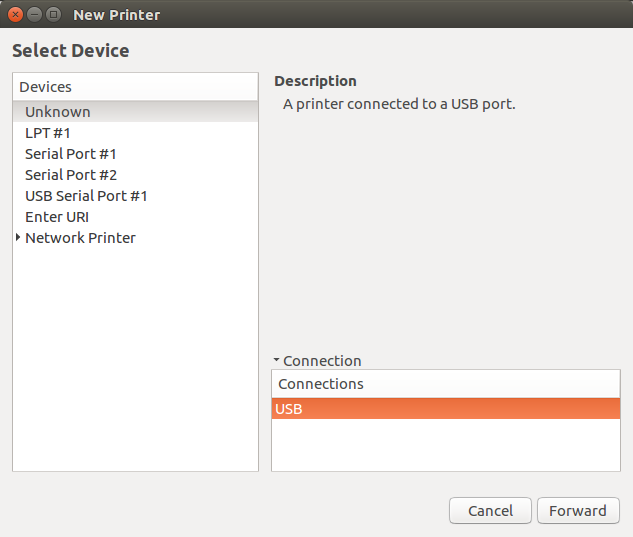
Task: Select Network Printer entry
Action: click(80, 238)
